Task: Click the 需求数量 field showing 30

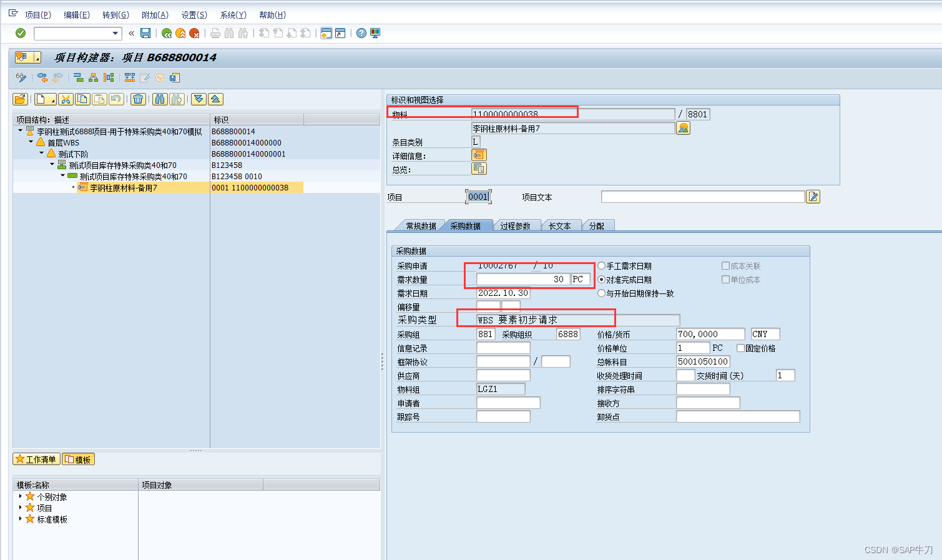Action: 523,280
